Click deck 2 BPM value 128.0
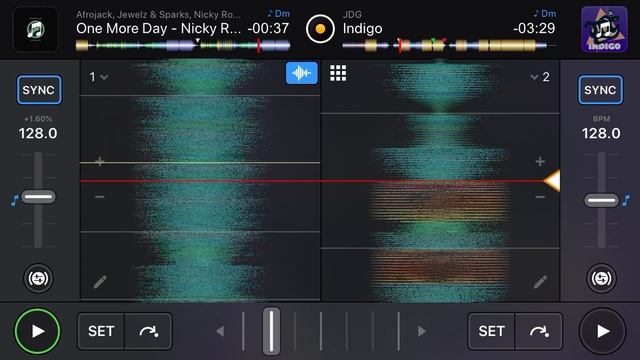The height and width of the screenshot is (360, 640). coord(601,133)
